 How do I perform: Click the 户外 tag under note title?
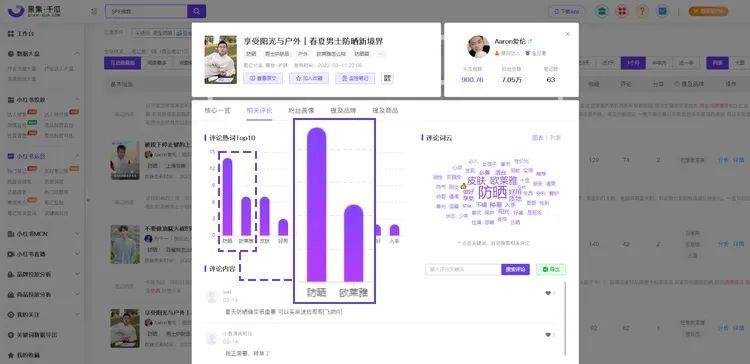[302, 54]
